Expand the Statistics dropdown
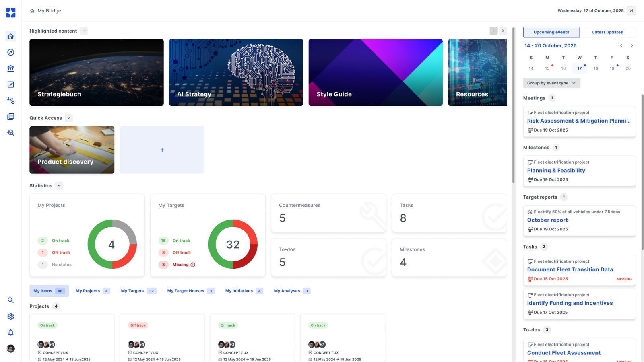Image resolution: width=644 pixels, height=362 pixels. (x=59, y=186)
